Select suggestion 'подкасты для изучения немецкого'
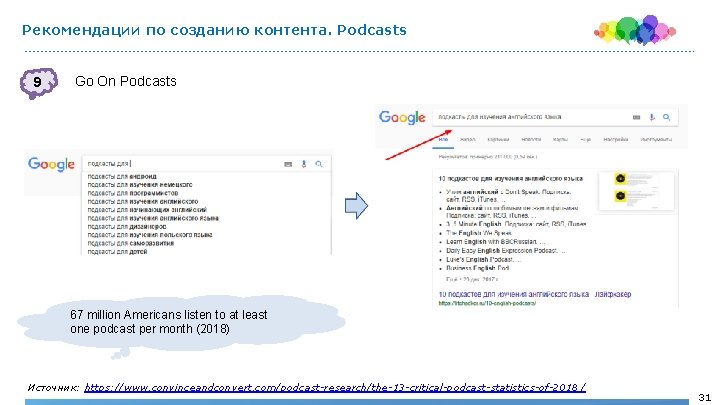This screenshot has height=405, width=720. (140, 185)
